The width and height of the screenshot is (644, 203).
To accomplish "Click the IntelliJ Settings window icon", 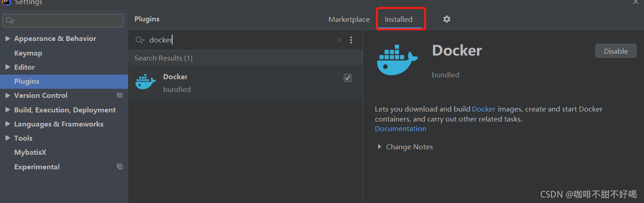I will click(6, 2).
